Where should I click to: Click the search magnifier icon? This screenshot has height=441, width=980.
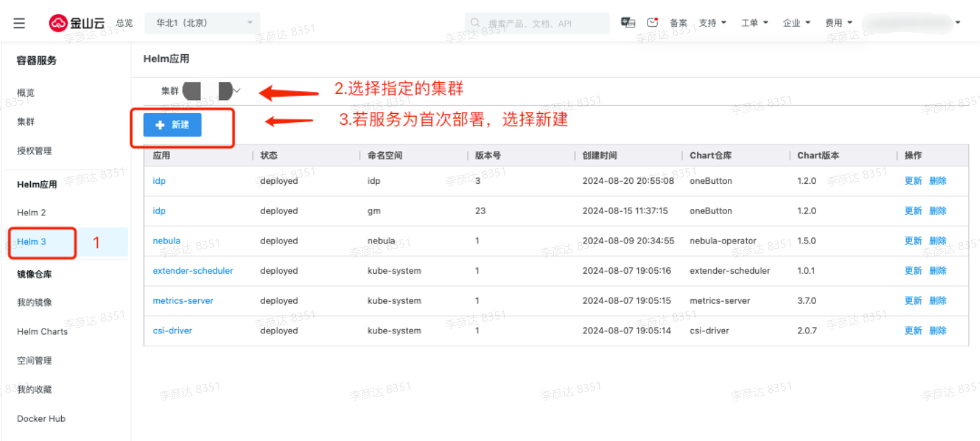476,23
